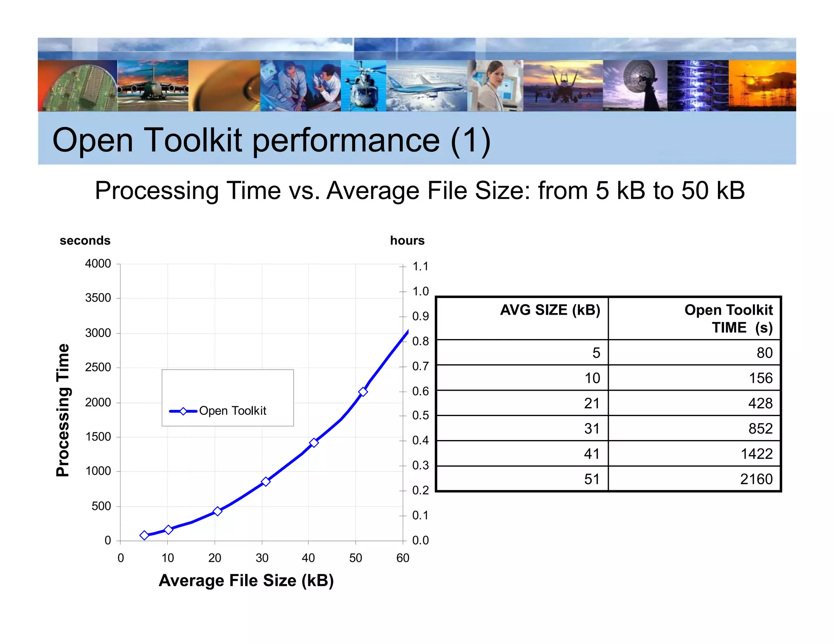Click the chart data marker at 51 kB
The width and height of the screenshot is (834, 644).
click(363, 392)
